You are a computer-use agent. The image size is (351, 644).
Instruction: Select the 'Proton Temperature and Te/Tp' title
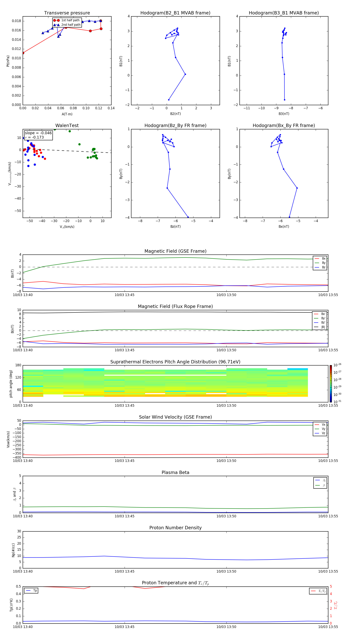(x=175, y=583)
